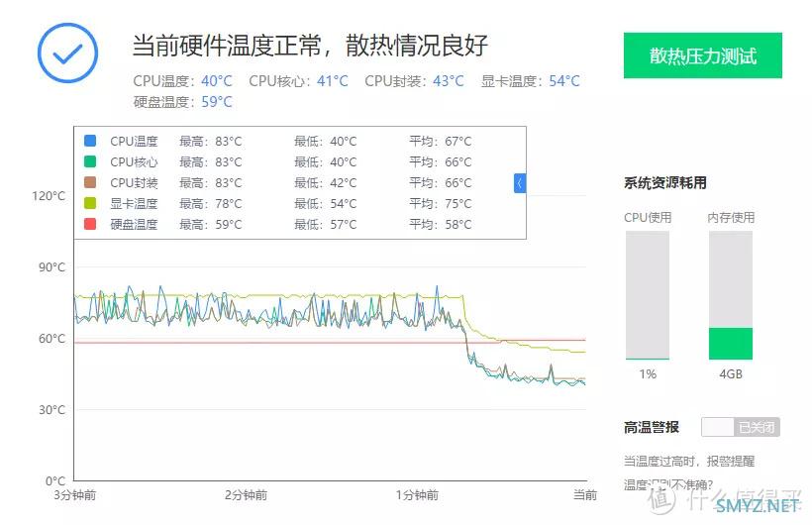This screenshot has width=812, height=525.
Task: Select the 硬盘温度: 59°C reading
Action: pyautogui.click(x=183, y=102)
